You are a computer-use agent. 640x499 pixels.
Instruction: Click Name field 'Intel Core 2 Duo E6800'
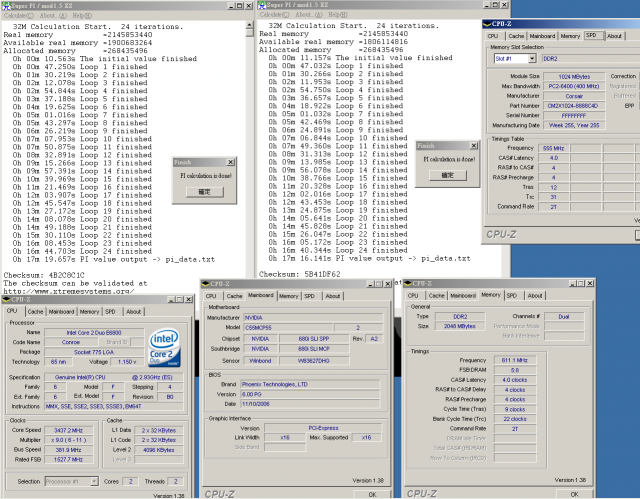click(x=94, y=333)
